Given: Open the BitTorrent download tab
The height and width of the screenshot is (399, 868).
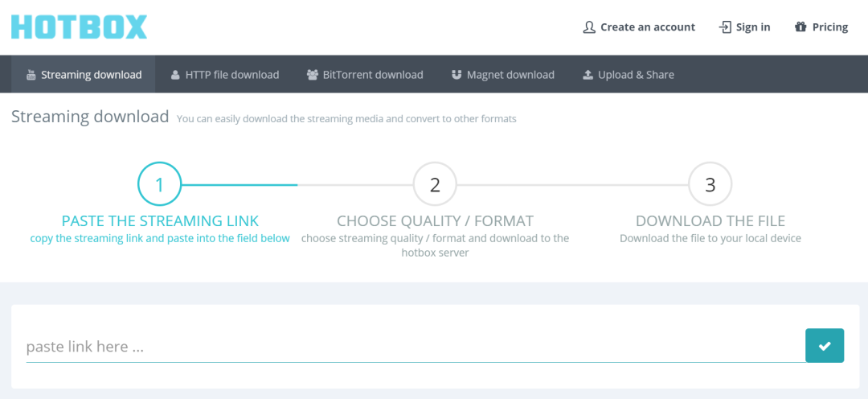Looking at the screenshot, I should click(365, 74).
